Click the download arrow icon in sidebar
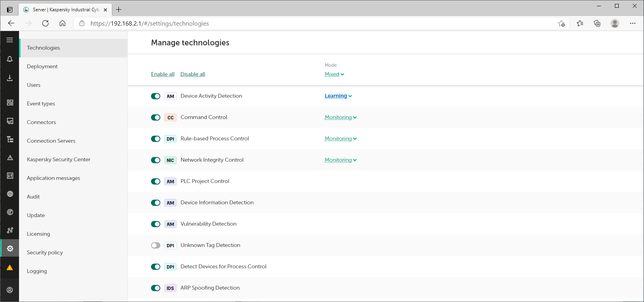The height and width of the screenshot is (302, 644). click(x=10, y=78)
